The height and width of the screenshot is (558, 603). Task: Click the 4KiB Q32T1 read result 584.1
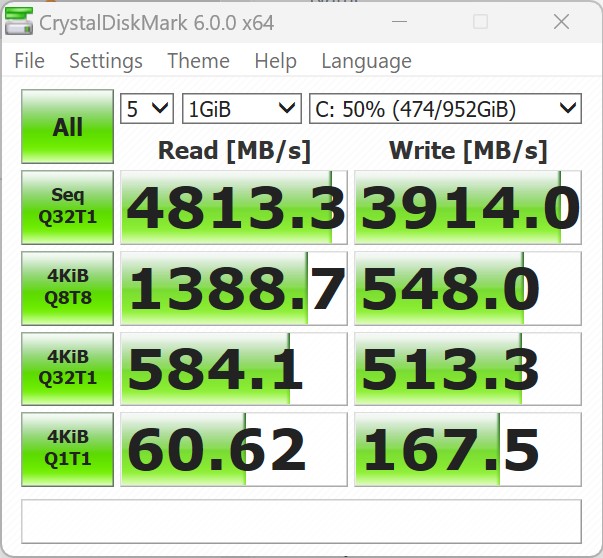click(x=234, y=369)
